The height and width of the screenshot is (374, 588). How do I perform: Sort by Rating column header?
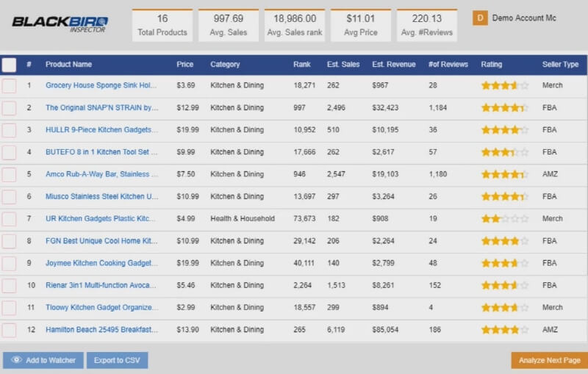pos(491,65)
